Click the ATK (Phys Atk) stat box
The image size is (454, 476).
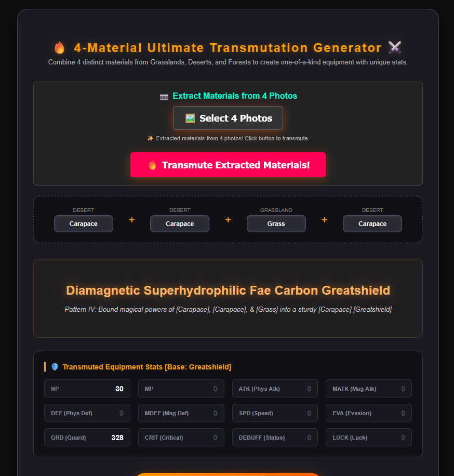[x=275, y=389]
